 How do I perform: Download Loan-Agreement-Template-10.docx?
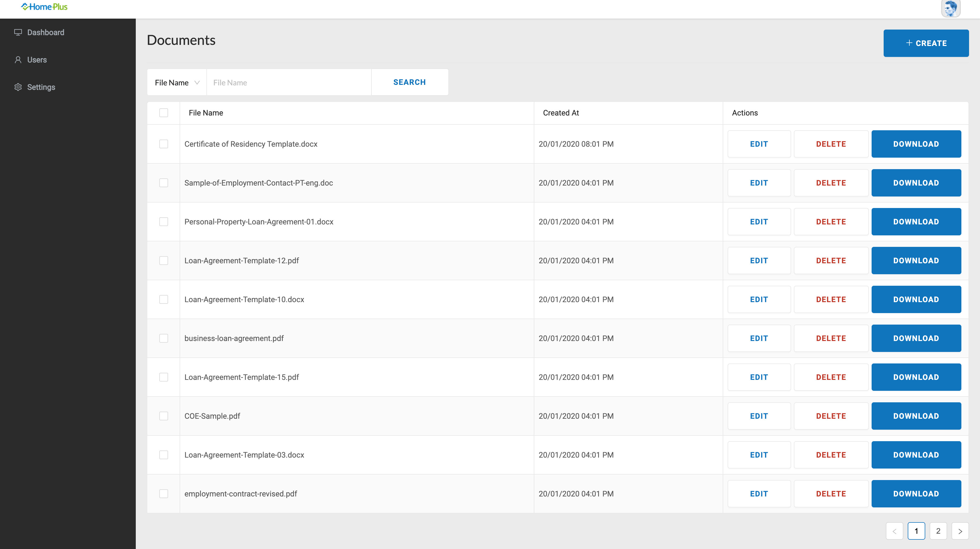(916, 299)
